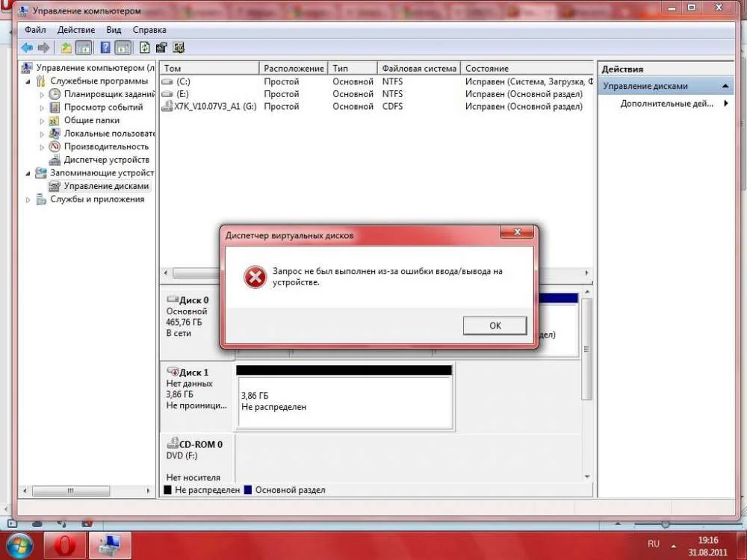Show hidden tray icons arrow
747x560 pixels.
coord(674,547)
